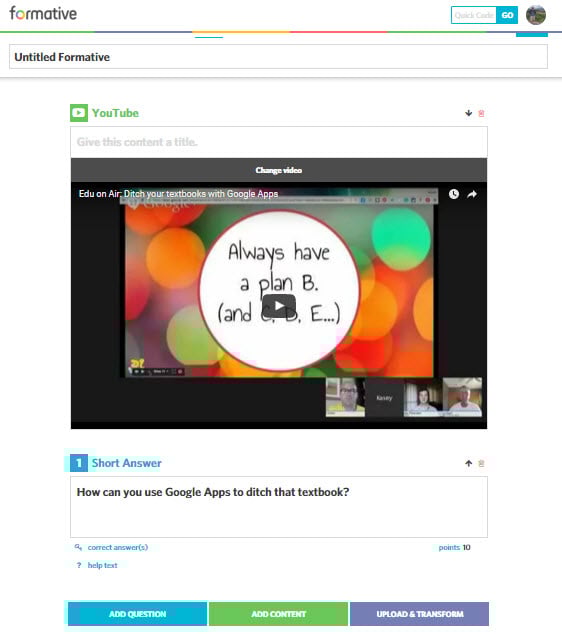Click the video share arrow icon
The width and height of the screenshot is (562, 634).
(x=472, y=194)
